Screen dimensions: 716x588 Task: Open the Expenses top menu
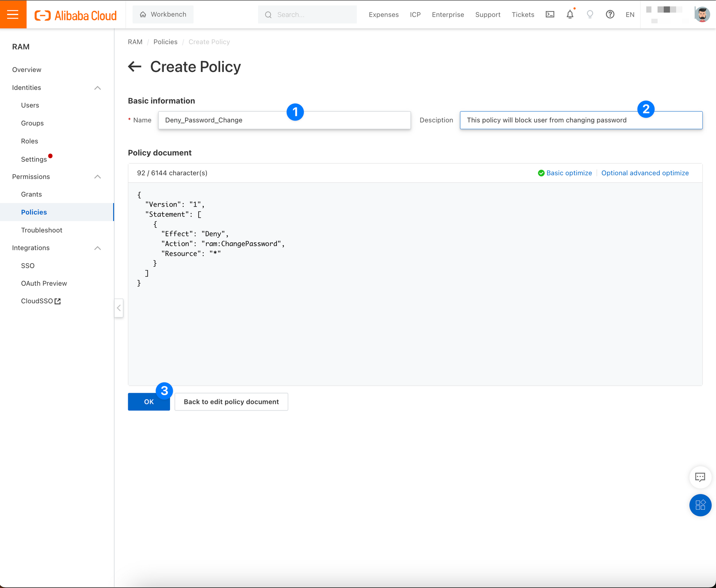(x=383, y=15)
